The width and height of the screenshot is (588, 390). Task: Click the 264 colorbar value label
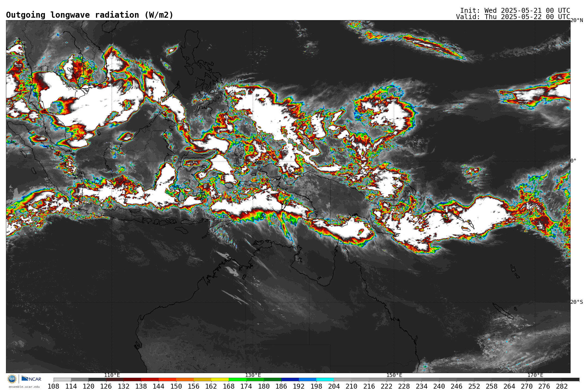(509, 386)
